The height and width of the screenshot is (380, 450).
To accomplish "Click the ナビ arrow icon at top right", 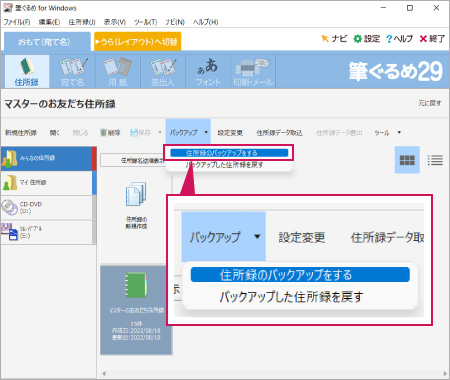I will (334, 39).
